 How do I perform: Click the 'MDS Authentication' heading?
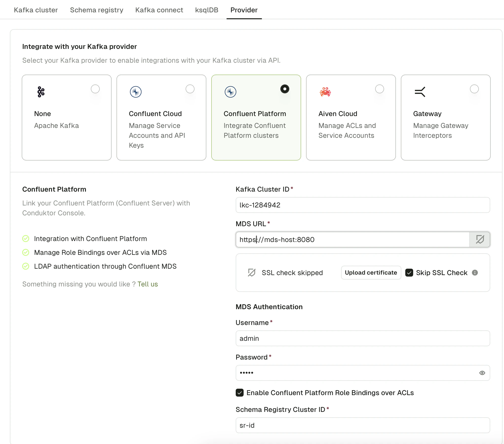click(269, 307)
